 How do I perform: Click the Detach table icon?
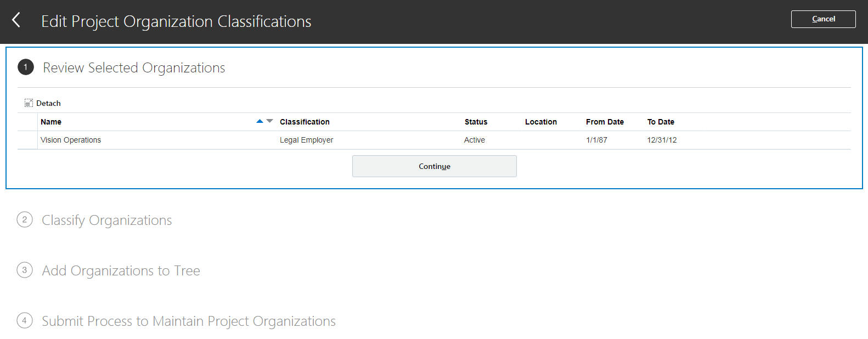(29, 103)
